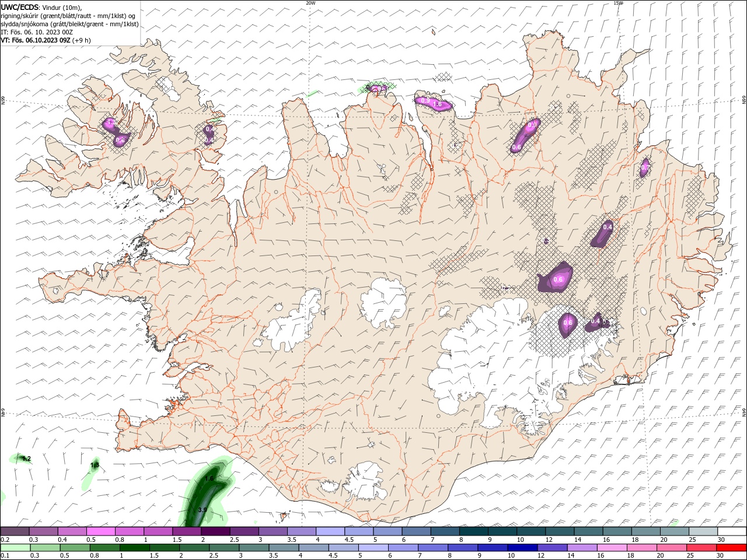Pick the deep blue swatch between 10 and 12, green legend
747x560 pixels.
click(522, 548)
